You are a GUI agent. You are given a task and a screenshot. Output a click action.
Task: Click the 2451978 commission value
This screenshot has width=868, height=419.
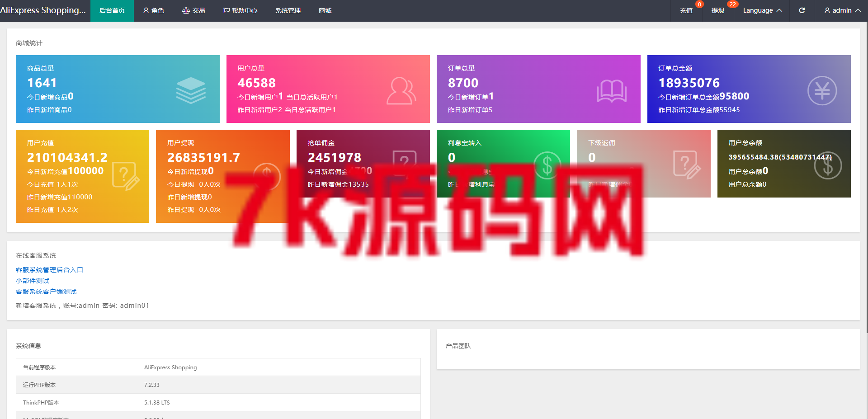click(x=335, y=157)
